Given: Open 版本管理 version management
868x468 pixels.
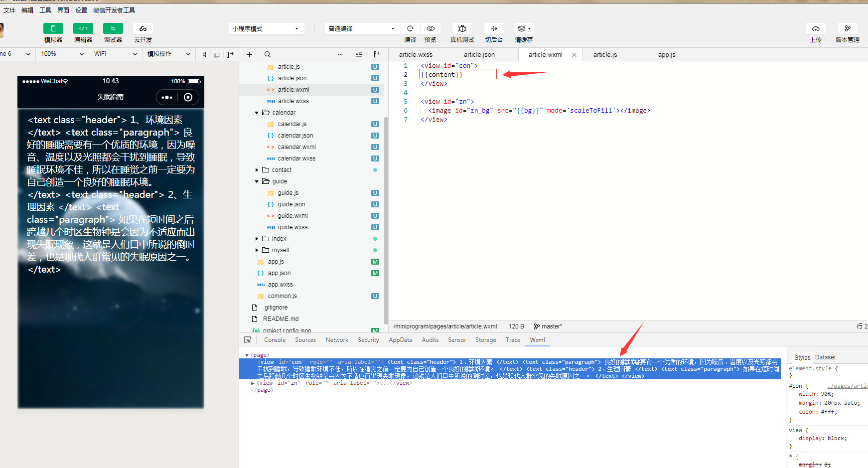Looking at the screenshot, I should click(x=848, y=28).
